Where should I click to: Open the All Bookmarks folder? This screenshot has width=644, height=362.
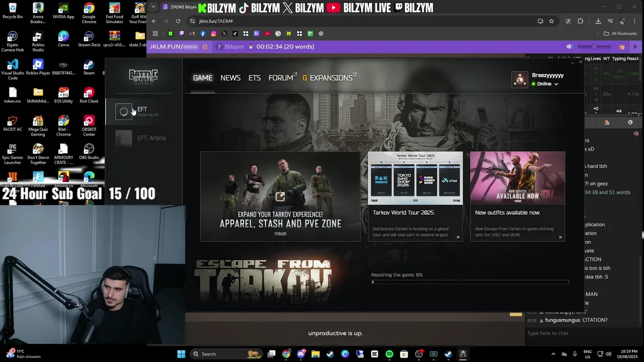620,34
